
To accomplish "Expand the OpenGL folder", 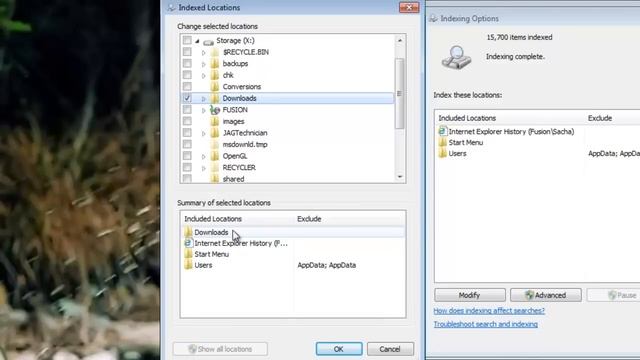I will point(203,157).
